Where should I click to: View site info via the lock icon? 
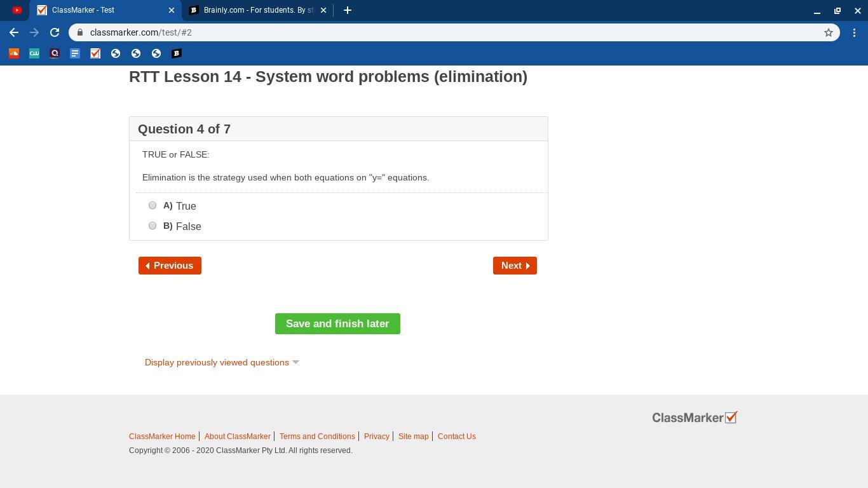click(80, 32)
